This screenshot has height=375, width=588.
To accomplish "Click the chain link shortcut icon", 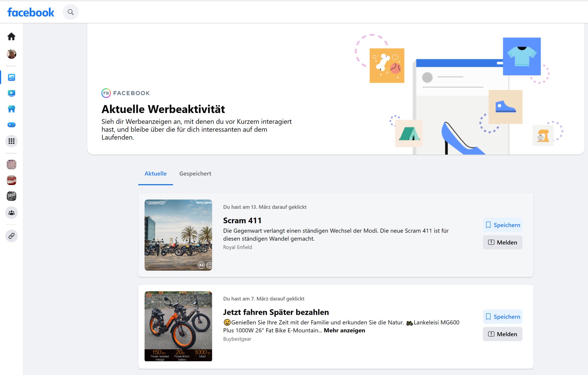I will pyautogui.click(x=11, y=236).
